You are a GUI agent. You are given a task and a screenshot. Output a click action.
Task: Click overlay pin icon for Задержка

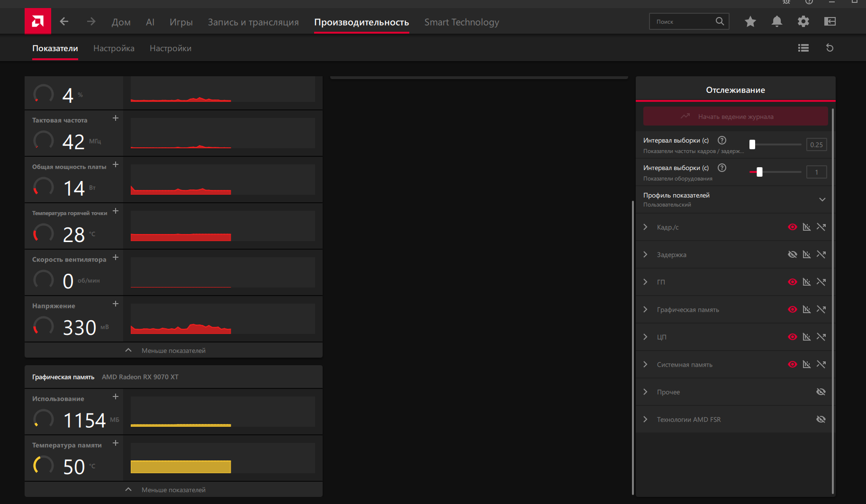[821, 254]
